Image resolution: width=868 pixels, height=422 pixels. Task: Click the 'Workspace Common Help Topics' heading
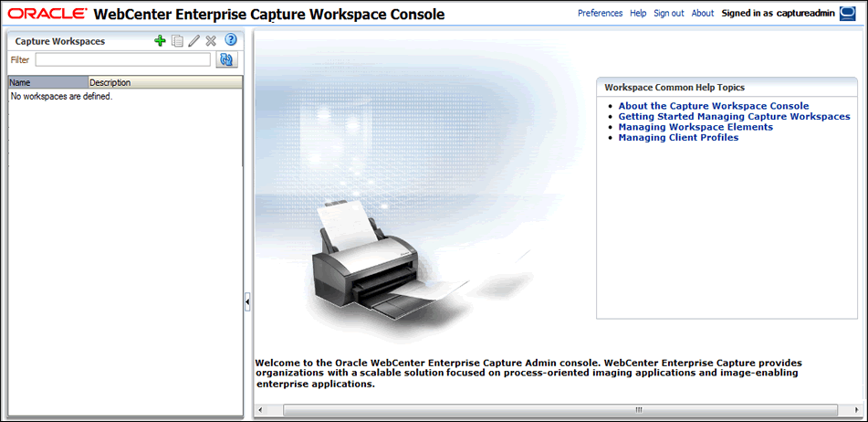tap(675, 87)
